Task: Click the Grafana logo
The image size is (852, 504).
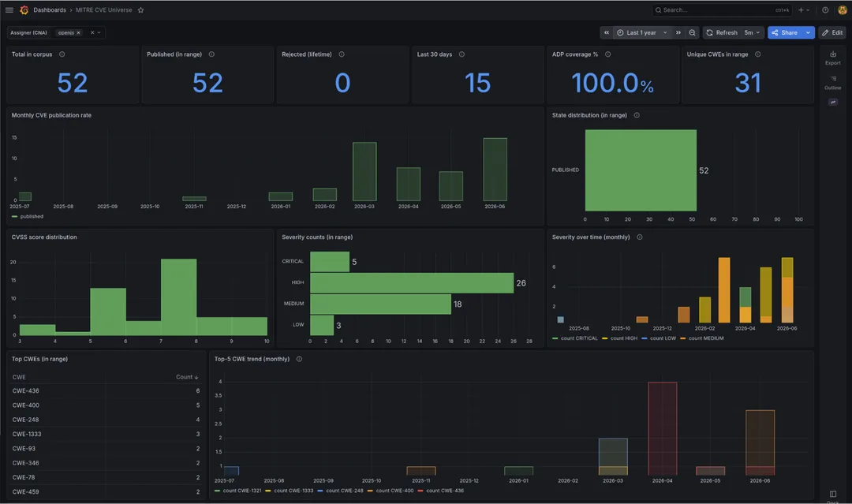Action: point(24,9)
